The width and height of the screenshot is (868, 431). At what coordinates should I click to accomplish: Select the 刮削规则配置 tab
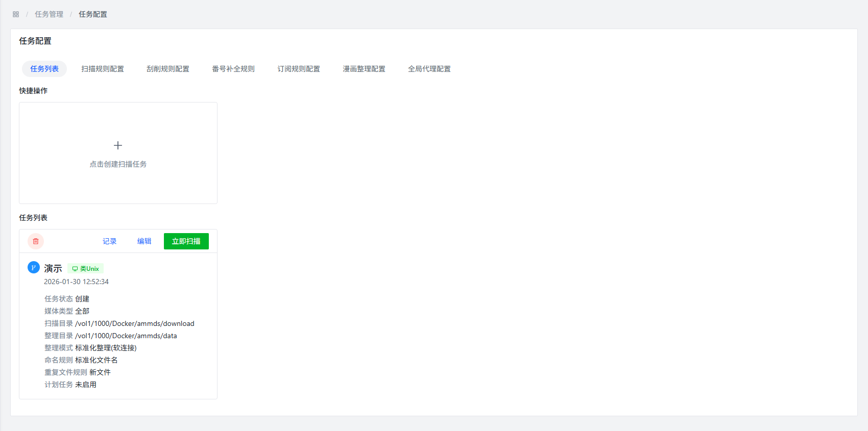pyautogui.click(x=168, y=69)
